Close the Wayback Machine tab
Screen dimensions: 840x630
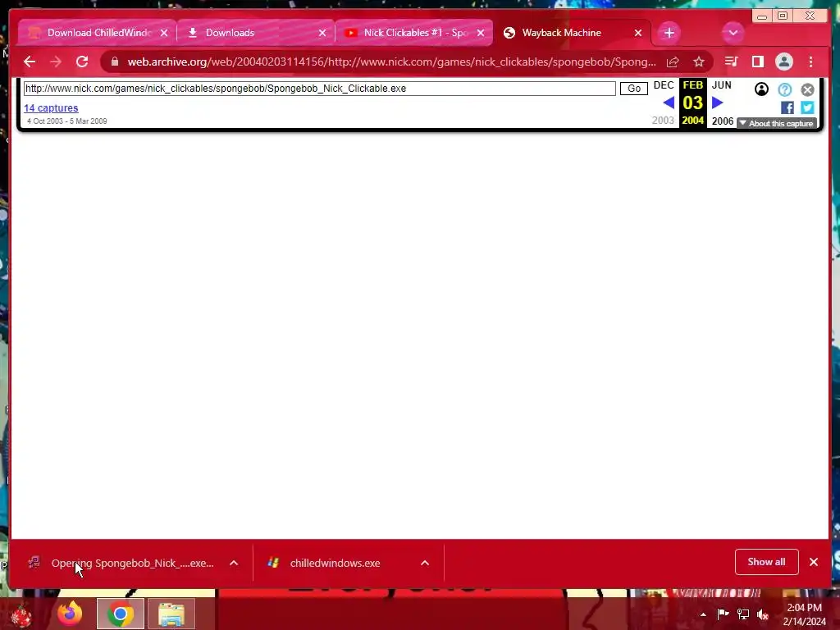tap(638, 33)
